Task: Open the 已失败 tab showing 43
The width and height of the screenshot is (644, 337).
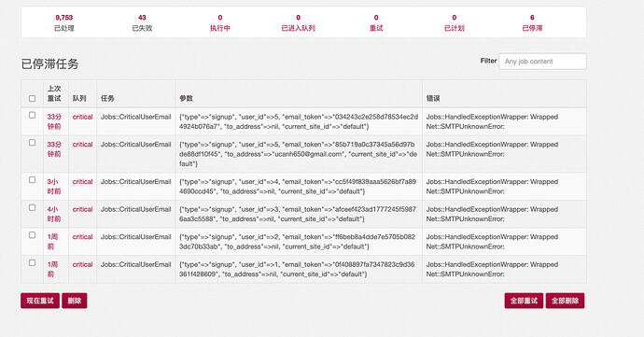Action: (142, 22)
